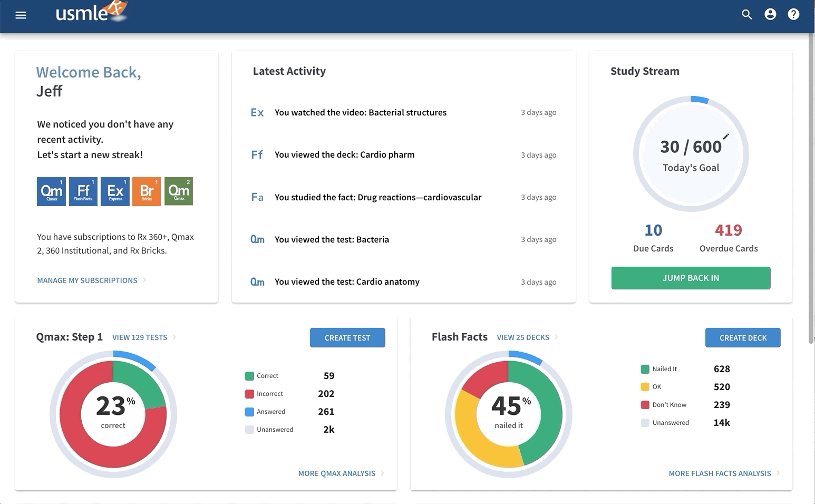815x504 pixels.
Task: Click the 30 / 600 Today's Goal progress ring
Action: [691, 154]
